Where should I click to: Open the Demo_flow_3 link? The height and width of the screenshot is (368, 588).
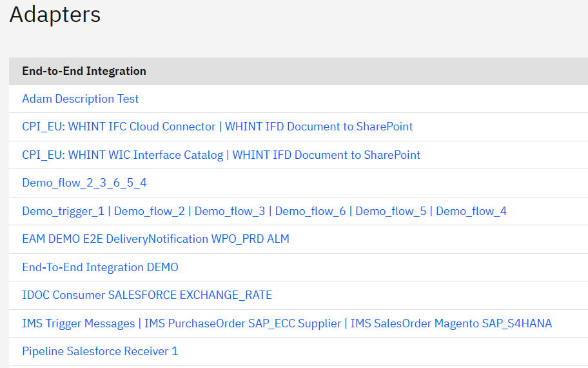pos(230,211)
